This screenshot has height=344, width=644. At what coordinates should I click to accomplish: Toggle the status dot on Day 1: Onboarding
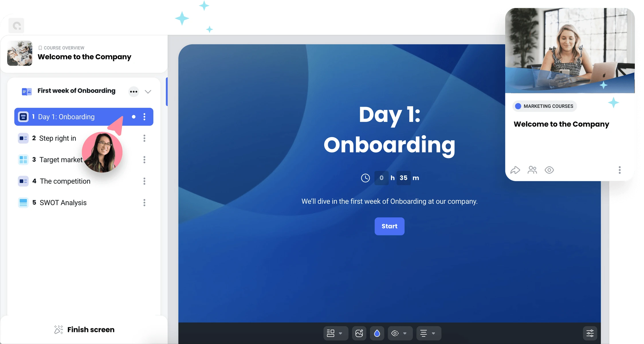tap(133, 117)
